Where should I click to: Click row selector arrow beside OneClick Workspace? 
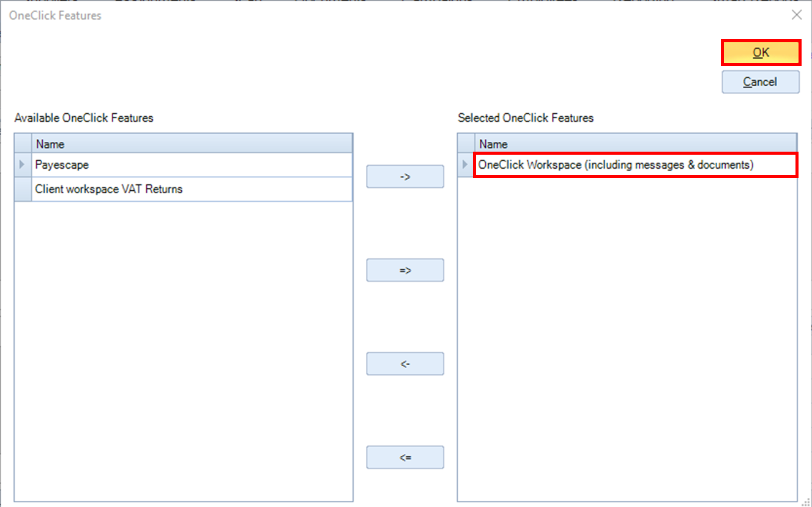point(466,165)
